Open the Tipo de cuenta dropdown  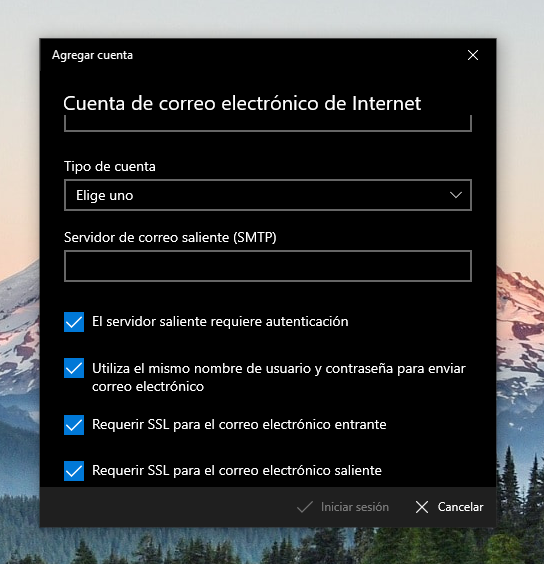pos(268,195)
